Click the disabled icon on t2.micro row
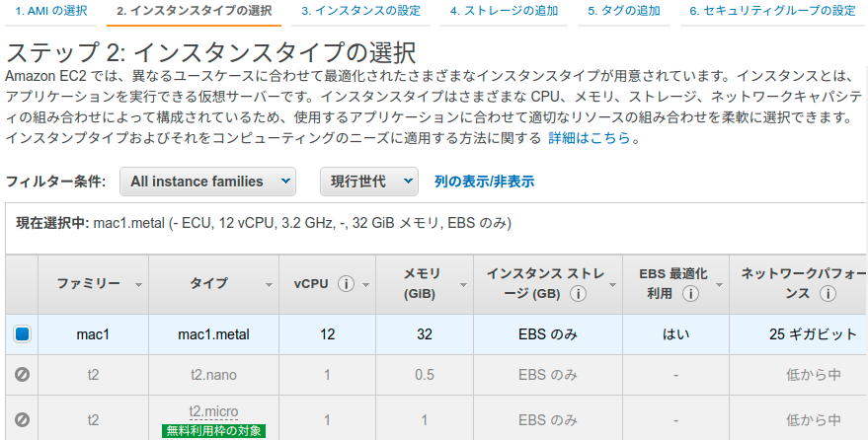The image size is (868, 440). tap(22, 420)
